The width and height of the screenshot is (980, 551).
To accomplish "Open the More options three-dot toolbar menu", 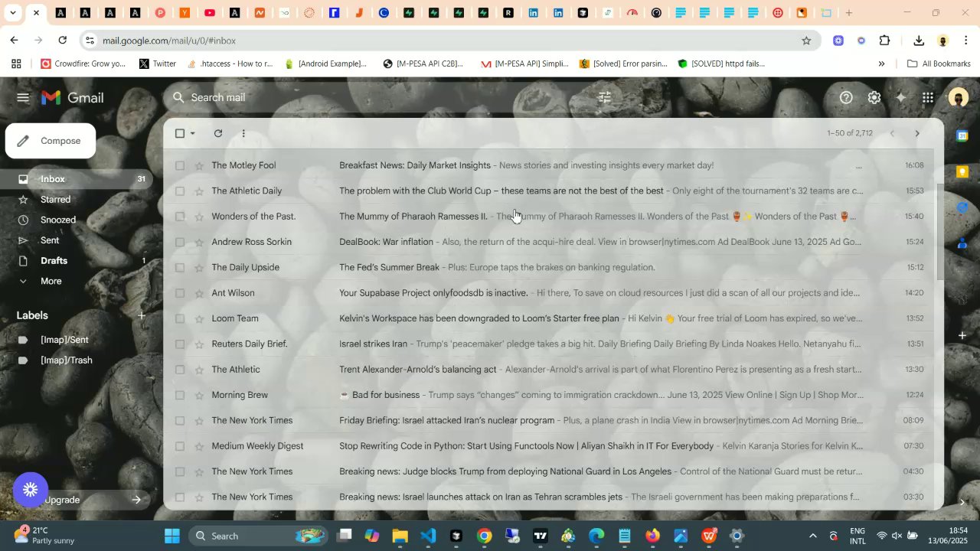I will (243, 133).
